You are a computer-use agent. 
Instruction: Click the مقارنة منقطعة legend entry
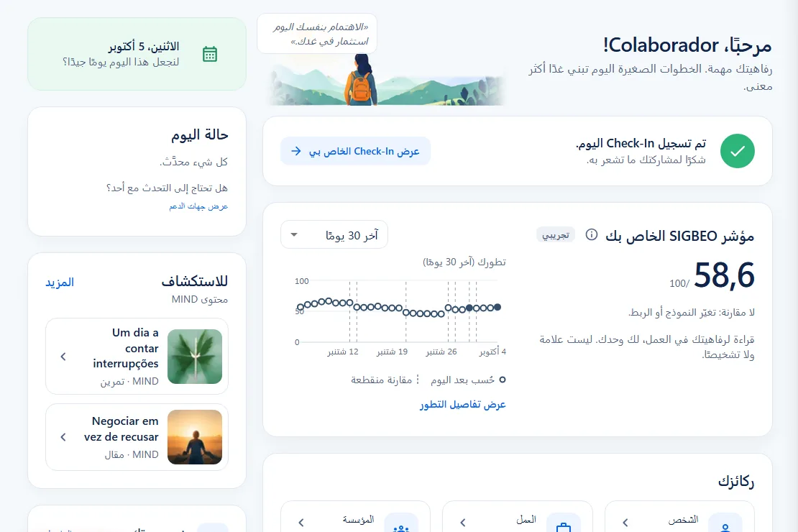[x=385, y=380]
